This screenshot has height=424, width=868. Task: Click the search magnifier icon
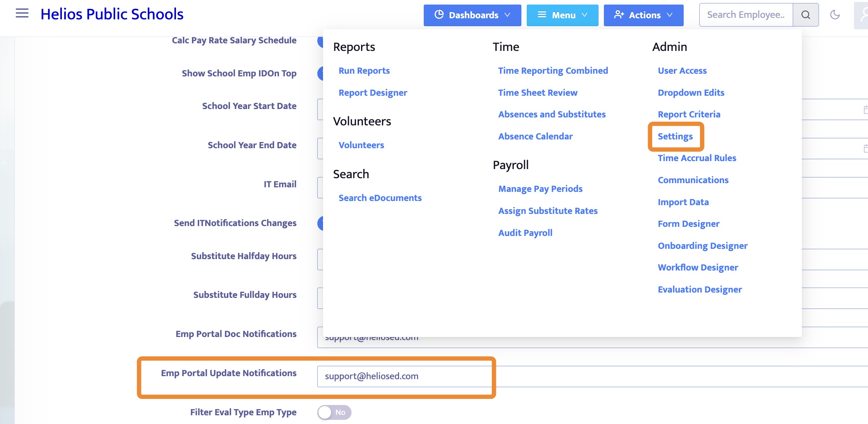tap(805, 15)
